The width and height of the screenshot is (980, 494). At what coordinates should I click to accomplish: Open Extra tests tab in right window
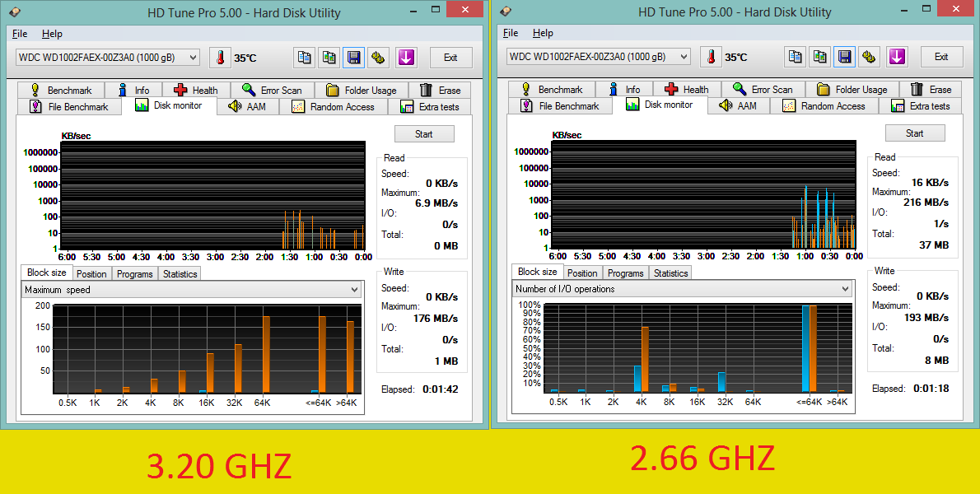[921, 106]
